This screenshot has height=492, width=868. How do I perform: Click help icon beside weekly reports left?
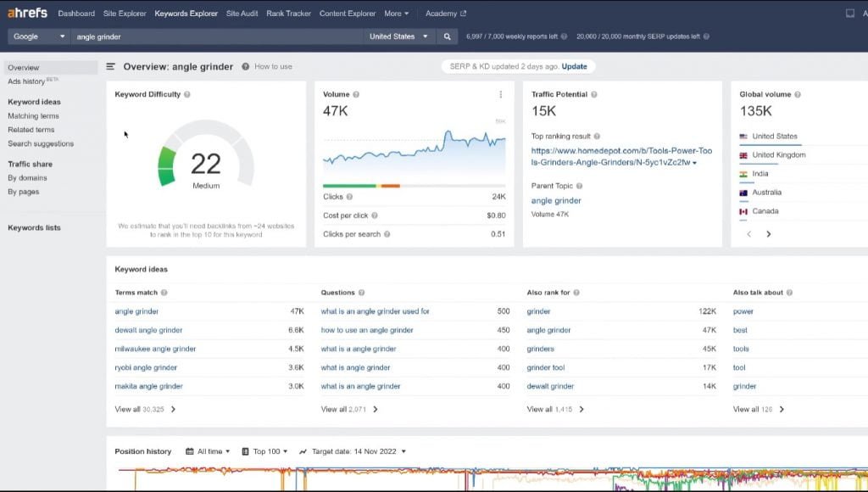[564, 36]
